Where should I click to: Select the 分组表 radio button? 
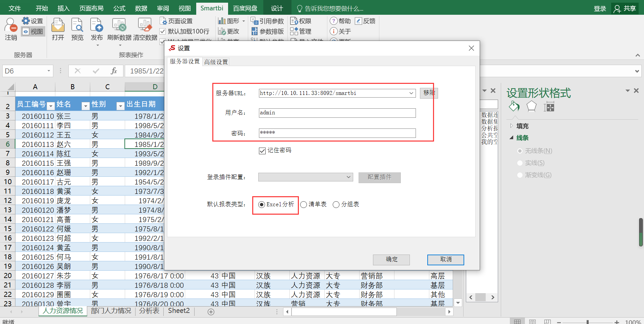tap(336, 205)
